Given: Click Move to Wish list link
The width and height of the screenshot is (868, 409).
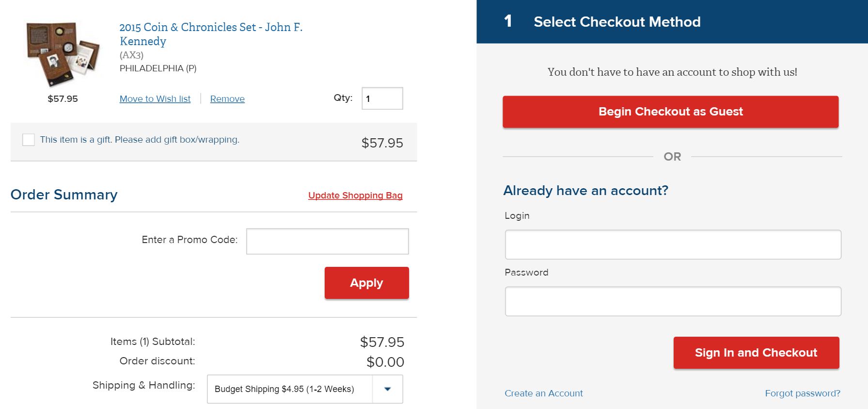Looking at the screenshot, I should tap(155, 99).
